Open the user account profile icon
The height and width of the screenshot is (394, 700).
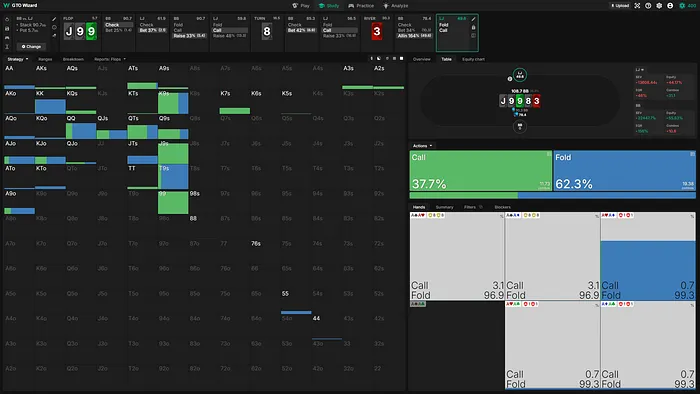(670, 6)
